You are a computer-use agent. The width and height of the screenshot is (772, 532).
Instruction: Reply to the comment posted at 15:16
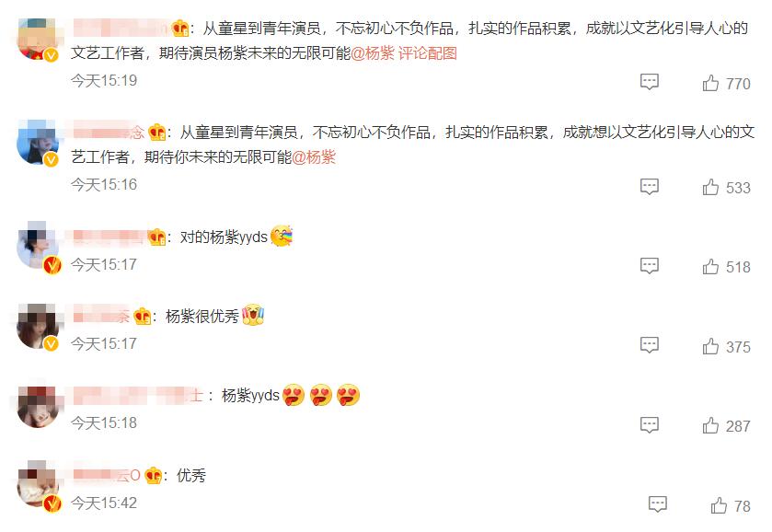point(649,186)
